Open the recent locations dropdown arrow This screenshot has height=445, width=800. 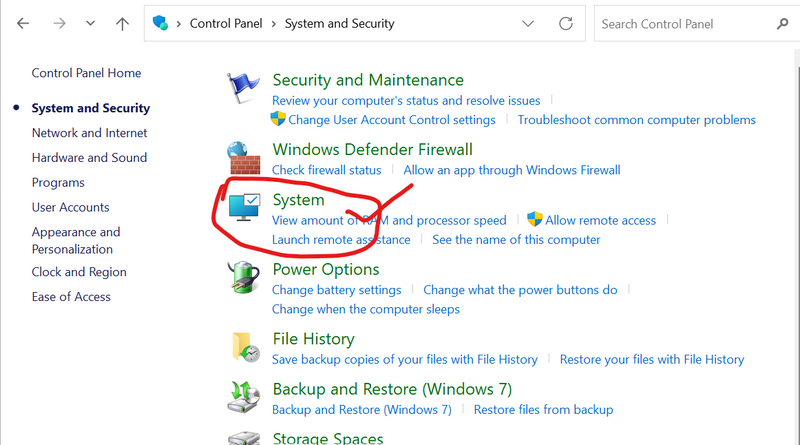pyautogui.click(x=90, y=24)
